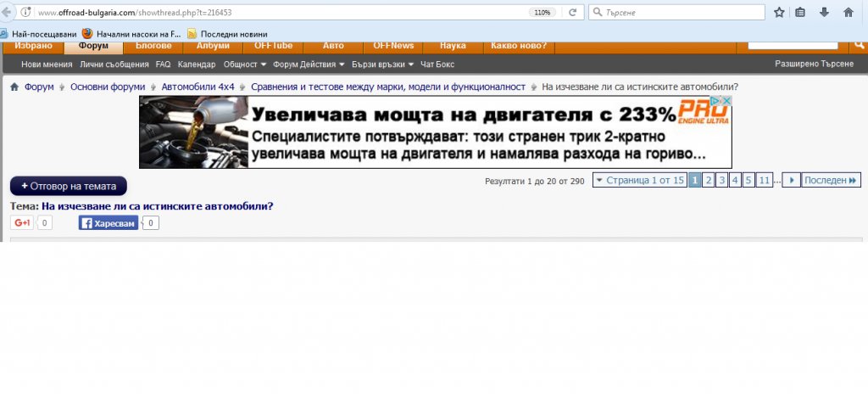This screenshot has width=868, height=398.
Task: Open the FAQ link
Action: point(164,64)
